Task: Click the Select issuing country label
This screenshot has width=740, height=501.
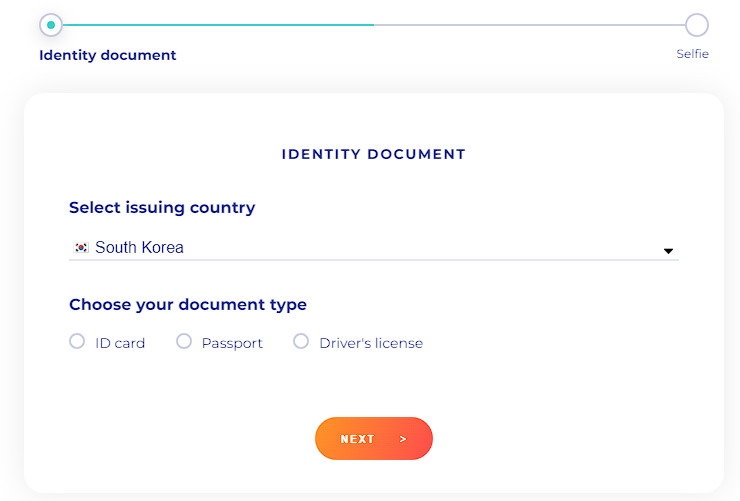Action: tap(162, 208)
